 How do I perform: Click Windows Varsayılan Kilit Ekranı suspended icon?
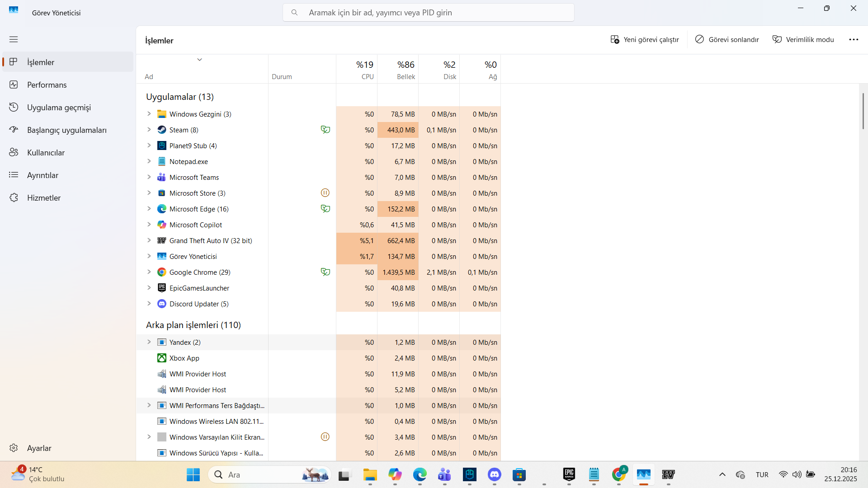325,437
